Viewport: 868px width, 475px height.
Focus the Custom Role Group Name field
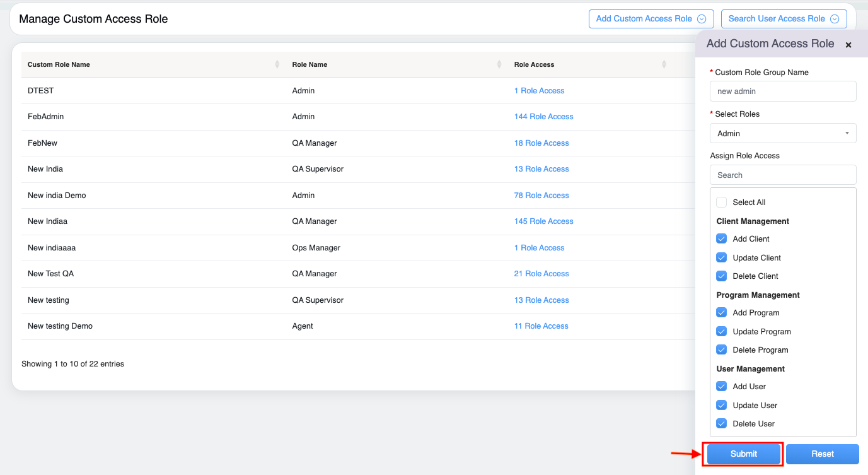click(782, 91)
